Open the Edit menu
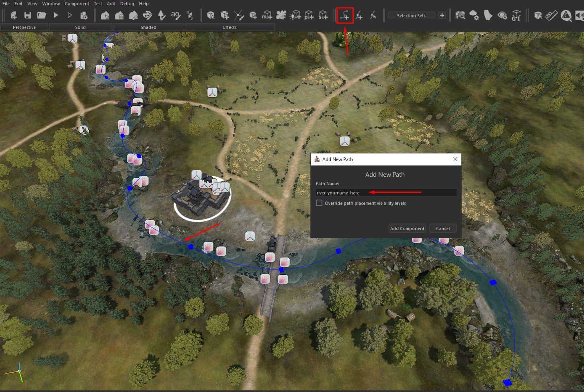Viewport: 584px width, 392px height. pos(18,4)
